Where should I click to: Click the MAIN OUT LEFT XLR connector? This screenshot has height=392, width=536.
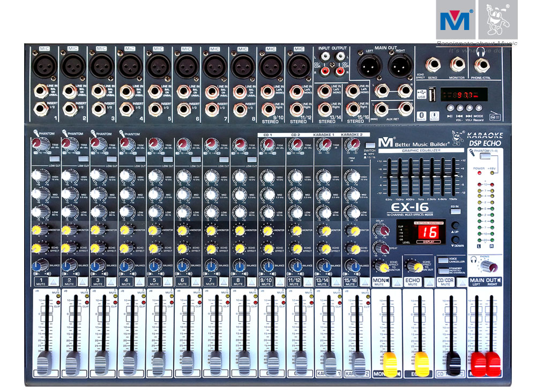[x=369, y=66]
